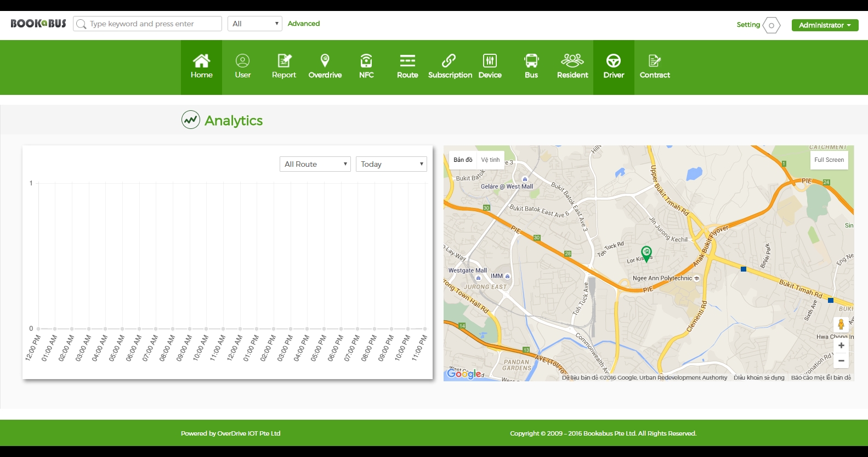Click the Powered by OverDrive IOT footer text
The image size is (868, 457).
click(231, 433)
